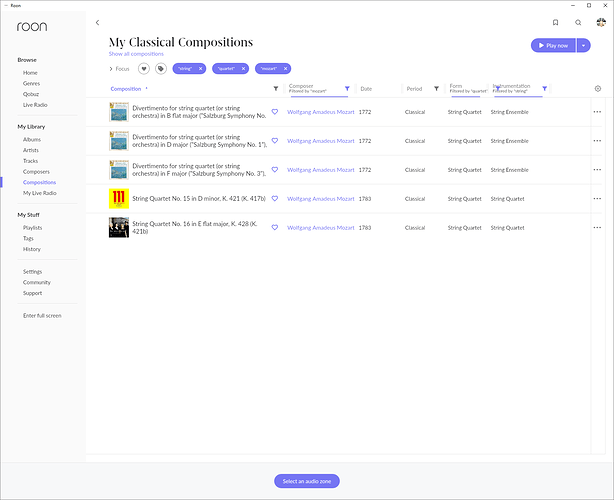614x500 pixels.
Task: Open composer link in B flat major Divertimento row
Action: click(321, 112)
